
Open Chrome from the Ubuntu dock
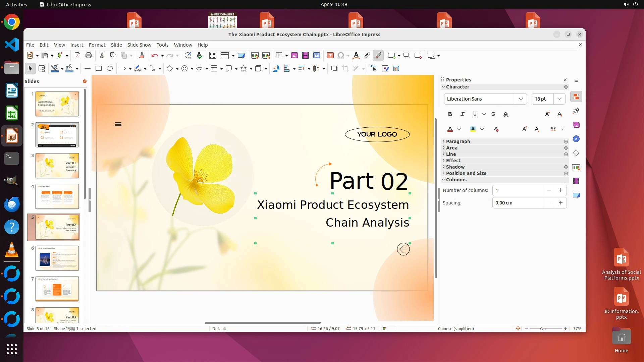pyautogui.click(x=12, y=22)
